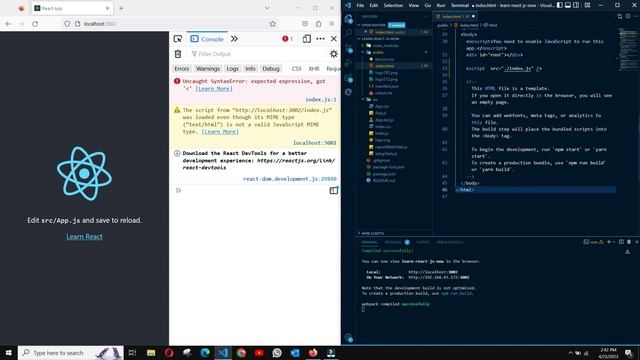Open VS Code Go menu
The height and width of the screenshot is (360, 640).
click(428, 5)
